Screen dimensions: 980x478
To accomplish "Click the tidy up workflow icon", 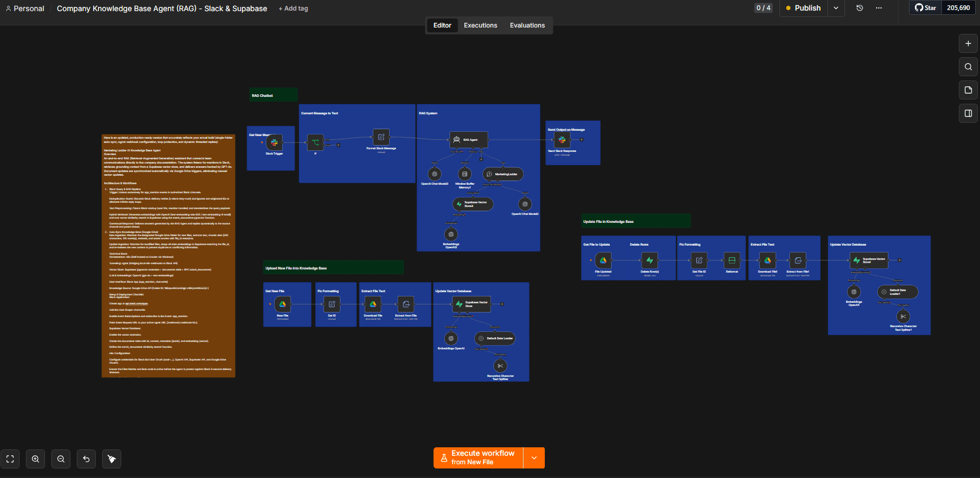I will tap(112, 459).
